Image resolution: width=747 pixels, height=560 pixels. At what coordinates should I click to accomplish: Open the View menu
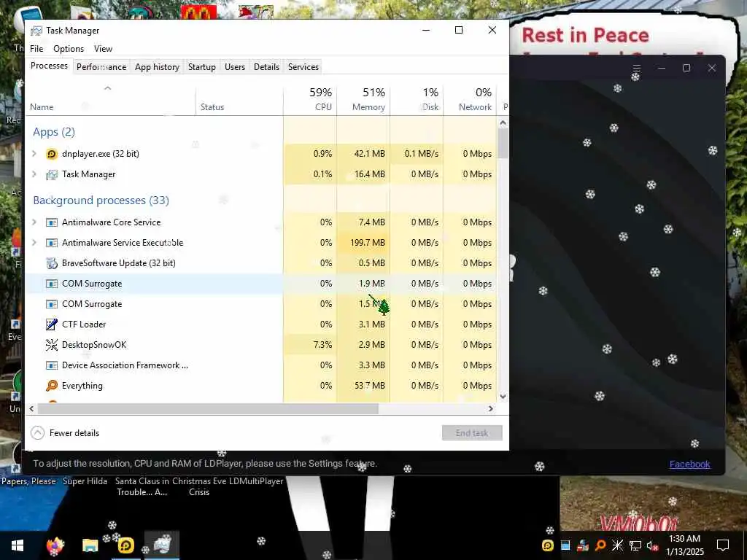(103, 49)
